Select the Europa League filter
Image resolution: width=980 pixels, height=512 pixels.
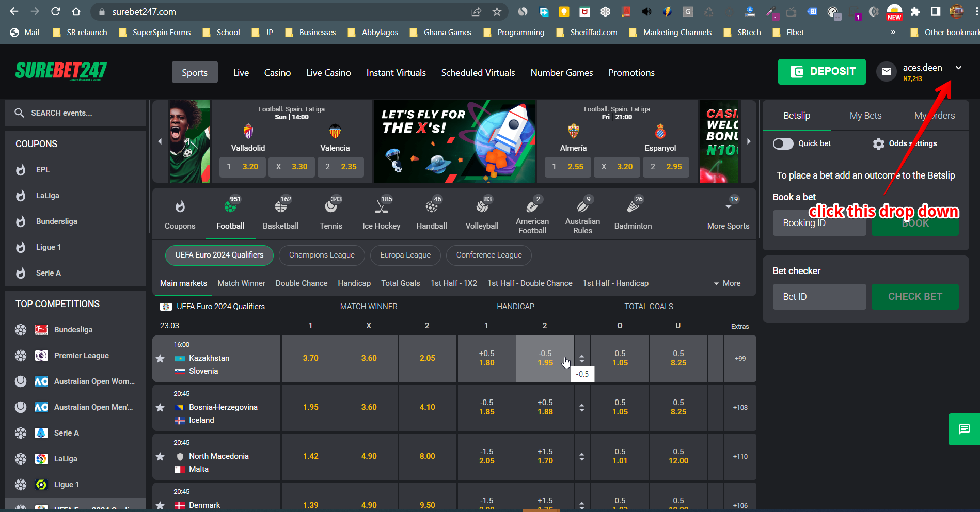pos(405,255)
